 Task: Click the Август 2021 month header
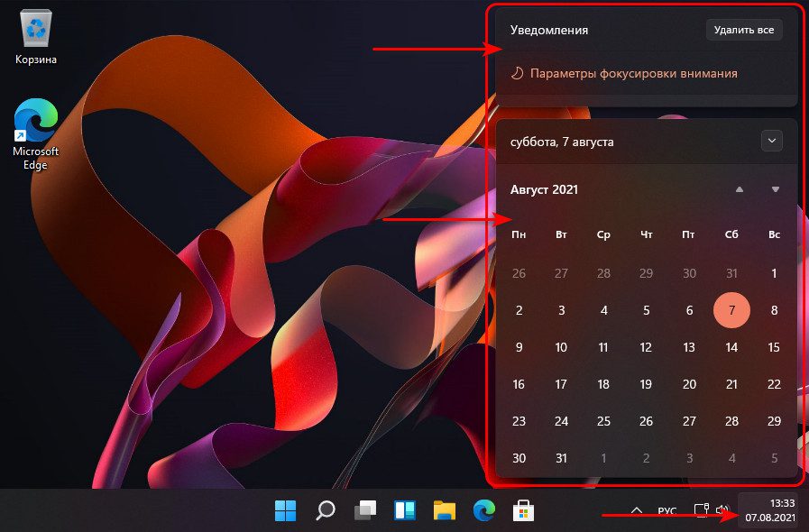545,189
